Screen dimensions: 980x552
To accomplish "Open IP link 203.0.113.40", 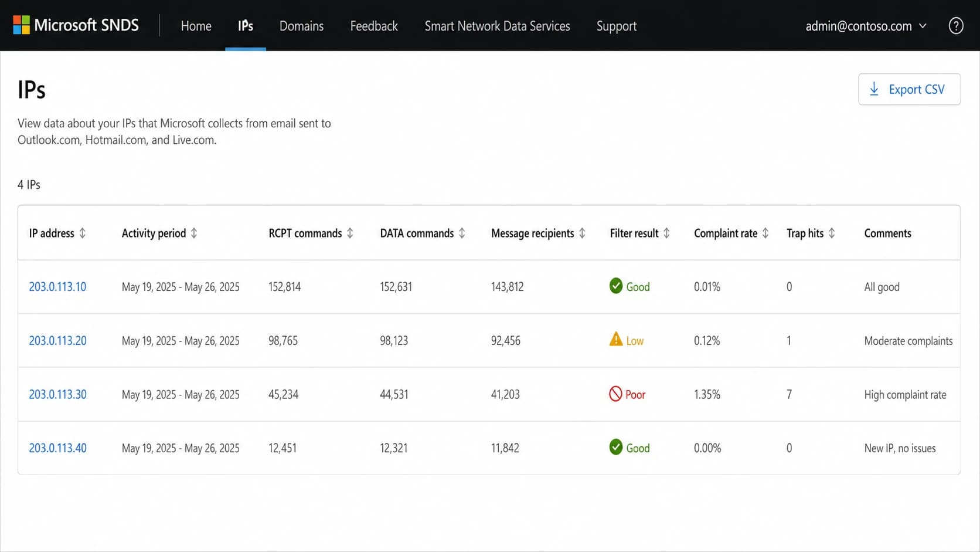I will point(57,448).
